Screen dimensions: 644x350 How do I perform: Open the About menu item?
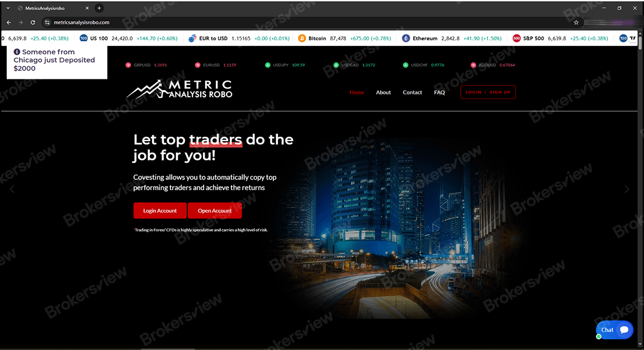point(383,92)
